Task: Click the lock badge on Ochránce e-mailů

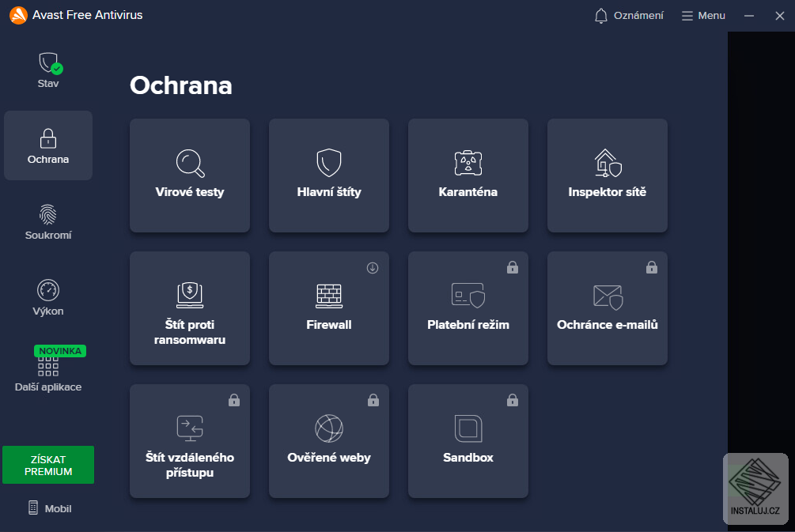Action: click(x=652, y=267)
